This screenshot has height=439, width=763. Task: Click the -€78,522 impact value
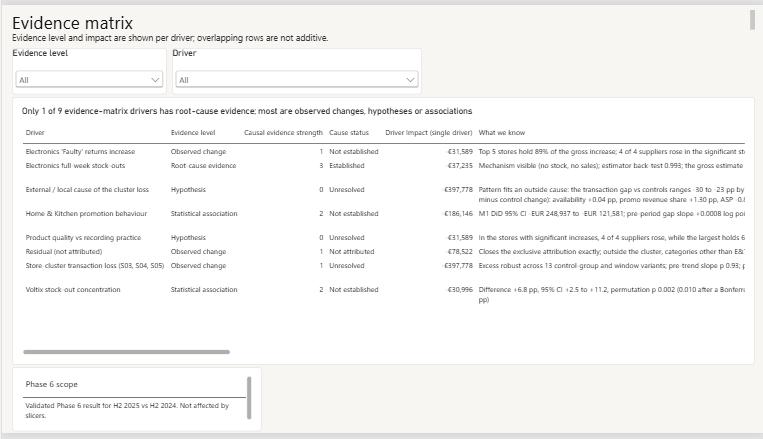tap(459, 252)
